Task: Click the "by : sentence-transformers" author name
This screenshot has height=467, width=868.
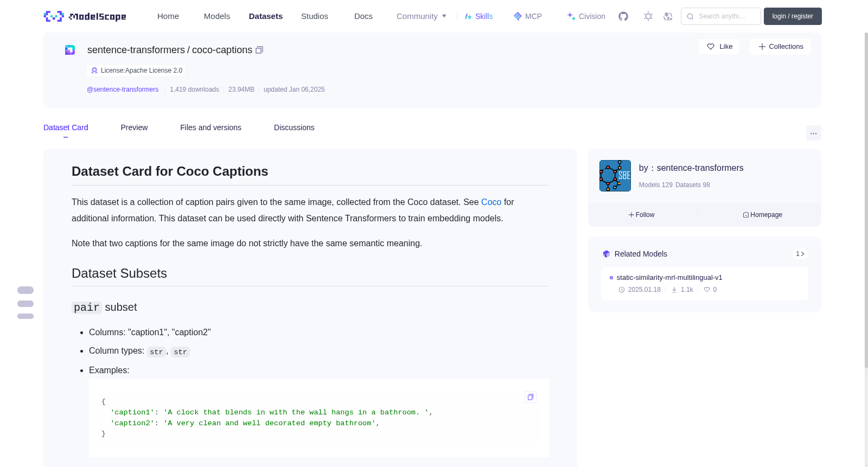Action: coord(691,168)
